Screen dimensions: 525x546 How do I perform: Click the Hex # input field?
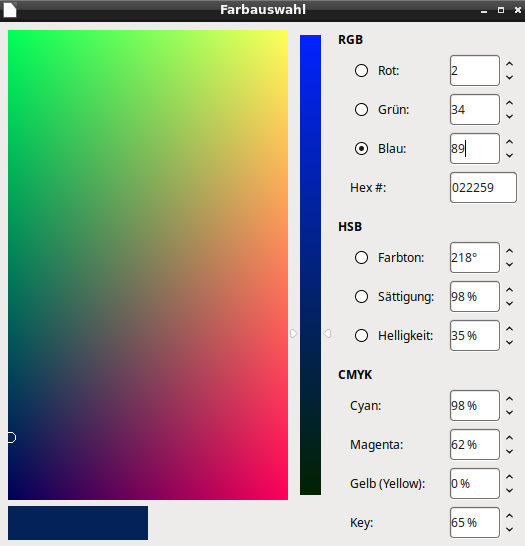click(483, 188)
